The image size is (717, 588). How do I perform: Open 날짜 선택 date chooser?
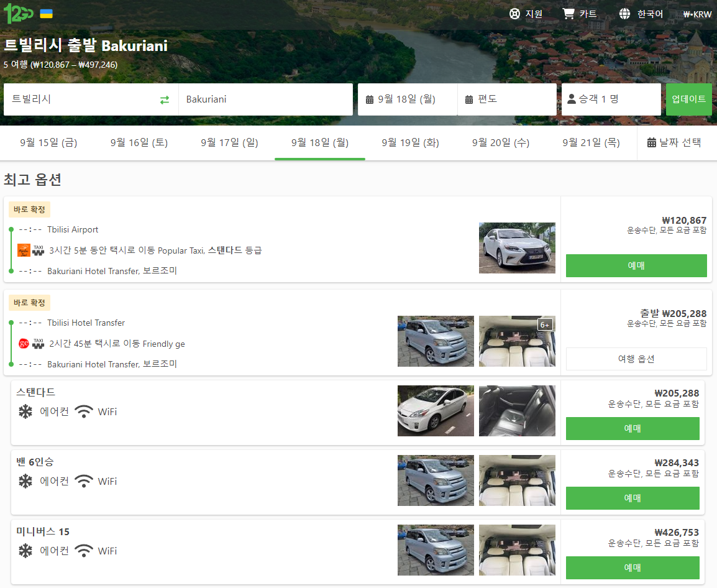pyautogui.click(x=674, y=143)
